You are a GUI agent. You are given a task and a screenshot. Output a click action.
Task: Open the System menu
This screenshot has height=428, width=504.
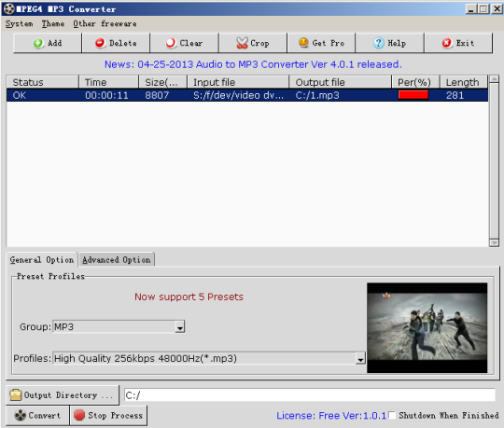[19, 24]
